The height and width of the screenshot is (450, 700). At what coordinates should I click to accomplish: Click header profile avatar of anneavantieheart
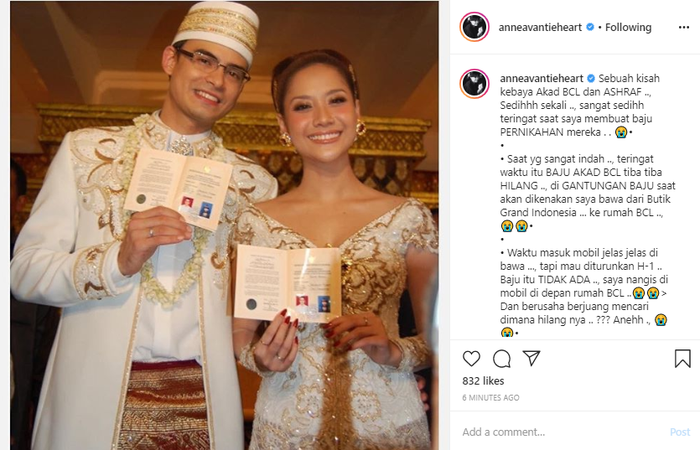click(475, 27)
